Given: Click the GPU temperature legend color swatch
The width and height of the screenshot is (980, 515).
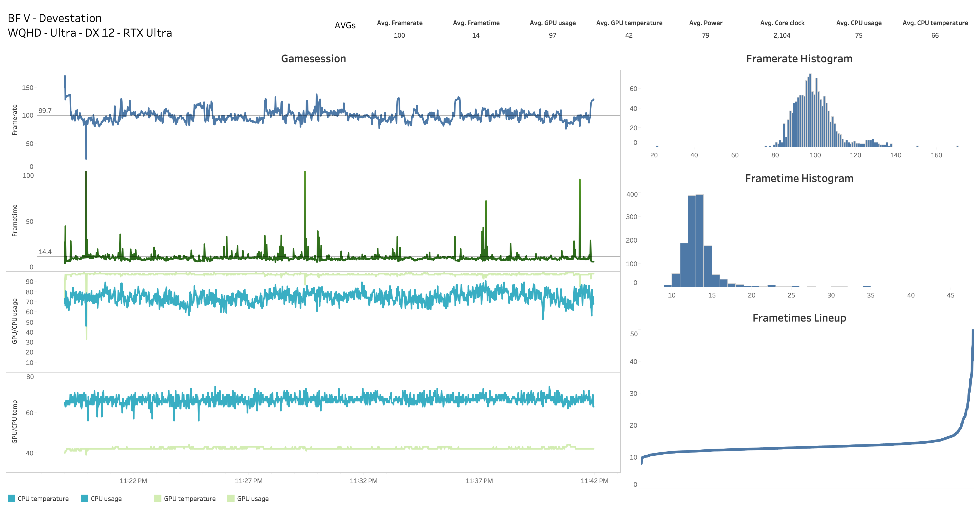Looking at the screenshot, I should coord(157,498).
